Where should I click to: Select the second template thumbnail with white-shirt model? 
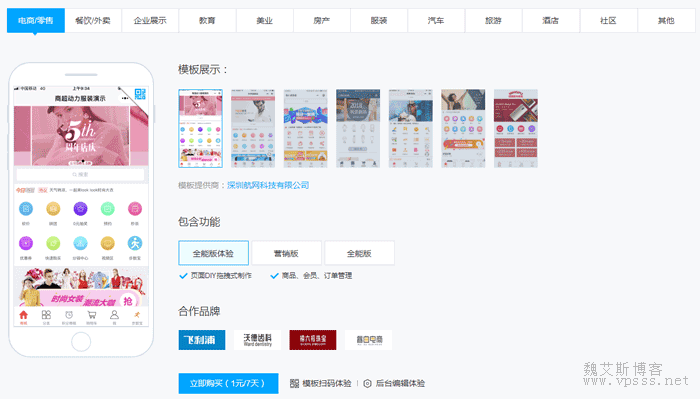tap(253, 129)
